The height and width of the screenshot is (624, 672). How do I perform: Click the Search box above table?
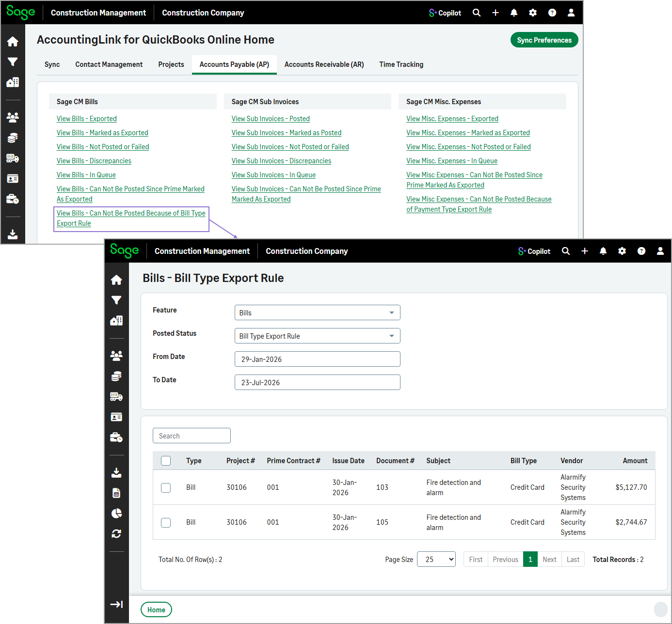coord(192,436)
